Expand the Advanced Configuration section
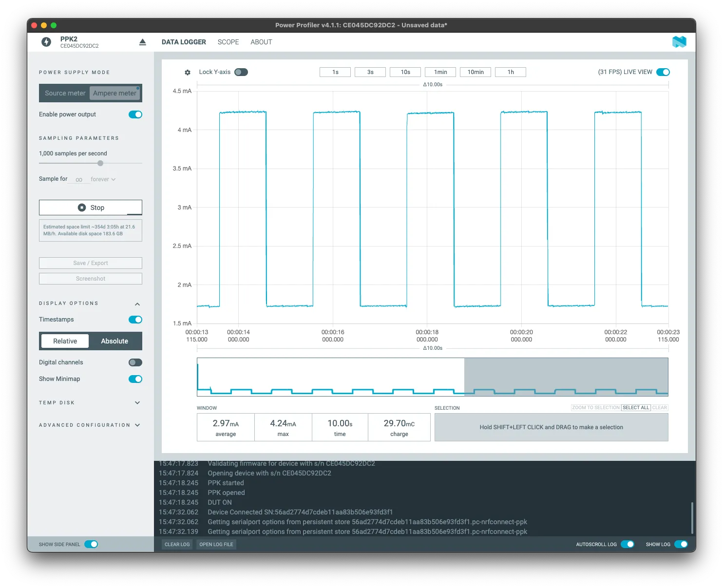This screenshot has height=588, width=723. (137, 425)
